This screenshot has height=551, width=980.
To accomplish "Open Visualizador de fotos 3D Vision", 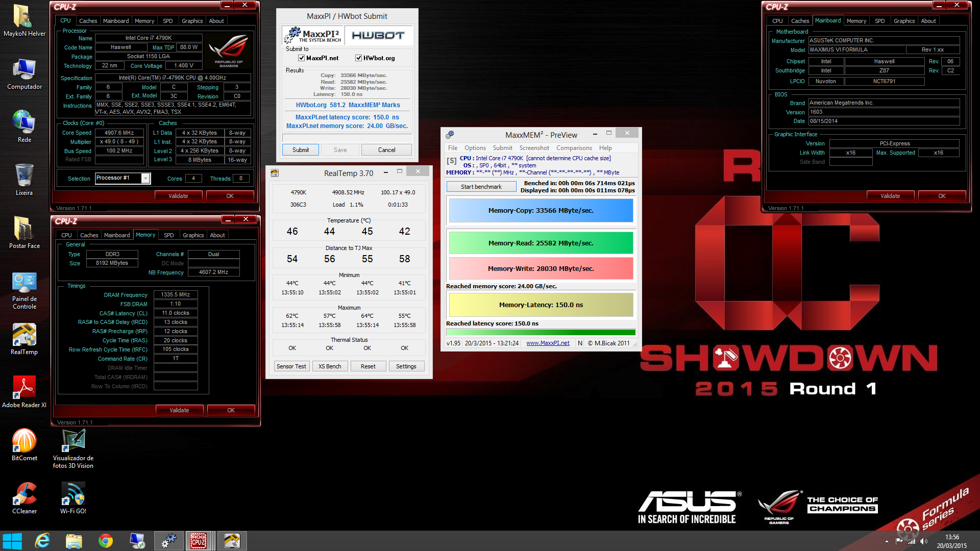I will [x=73, y=448].
